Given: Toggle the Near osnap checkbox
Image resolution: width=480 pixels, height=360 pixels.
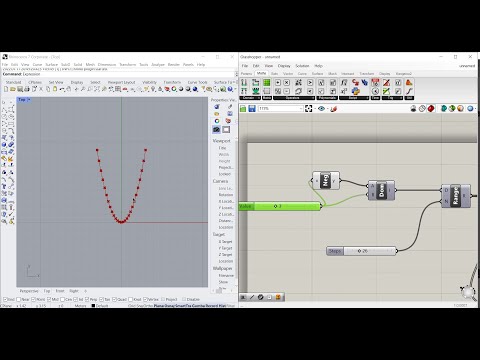Looking at the screenshot, I should (x=19, y=299).
